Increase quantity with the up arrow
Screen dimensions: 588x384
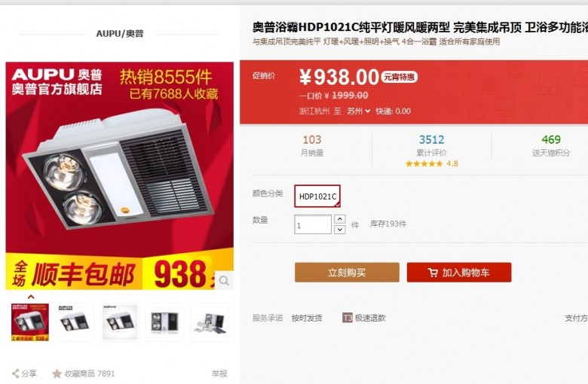point(340,219)
